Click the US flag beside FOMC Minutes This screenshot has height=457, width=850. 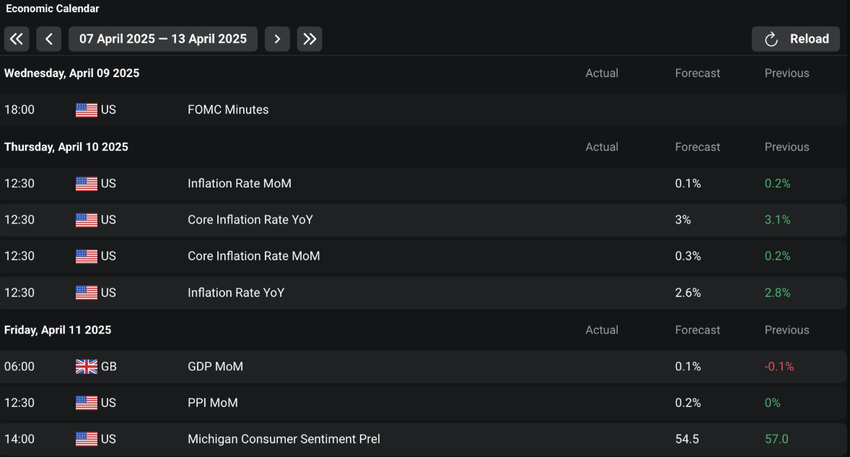coord(86,110)
